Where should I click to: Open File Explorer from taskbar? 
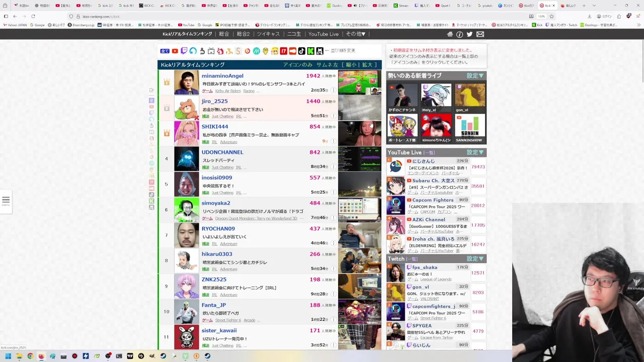tap(19, 356)
